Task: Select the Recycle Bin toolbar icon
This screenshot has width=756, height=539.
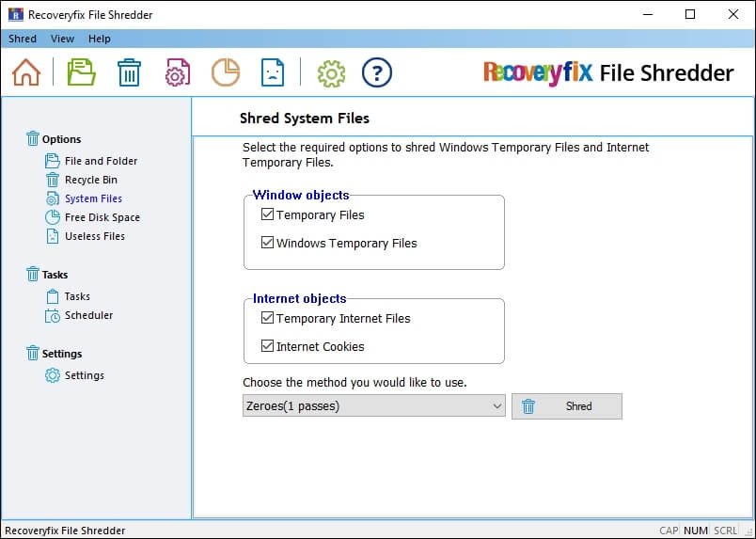Action: coord(129,72)
